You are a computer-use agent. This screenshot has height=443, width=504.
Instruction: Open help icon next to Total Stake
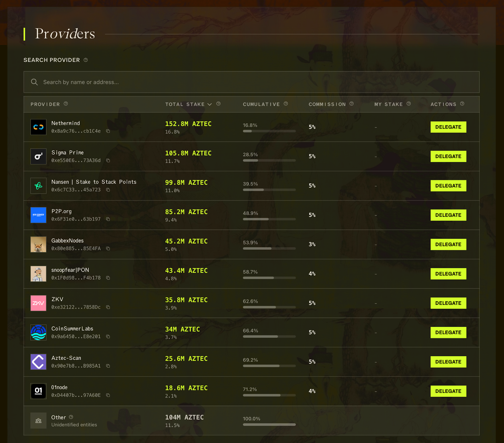click(219, 104)
